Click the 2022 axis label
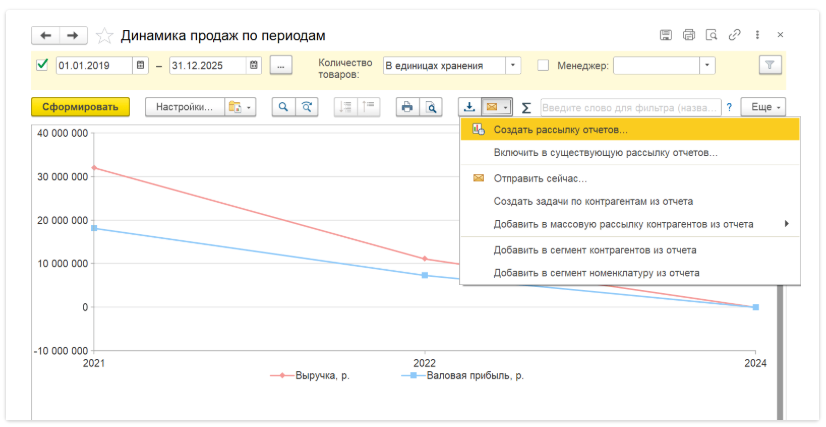The width and height of the screenshot is (826, 427). click(x=425, y=363)
